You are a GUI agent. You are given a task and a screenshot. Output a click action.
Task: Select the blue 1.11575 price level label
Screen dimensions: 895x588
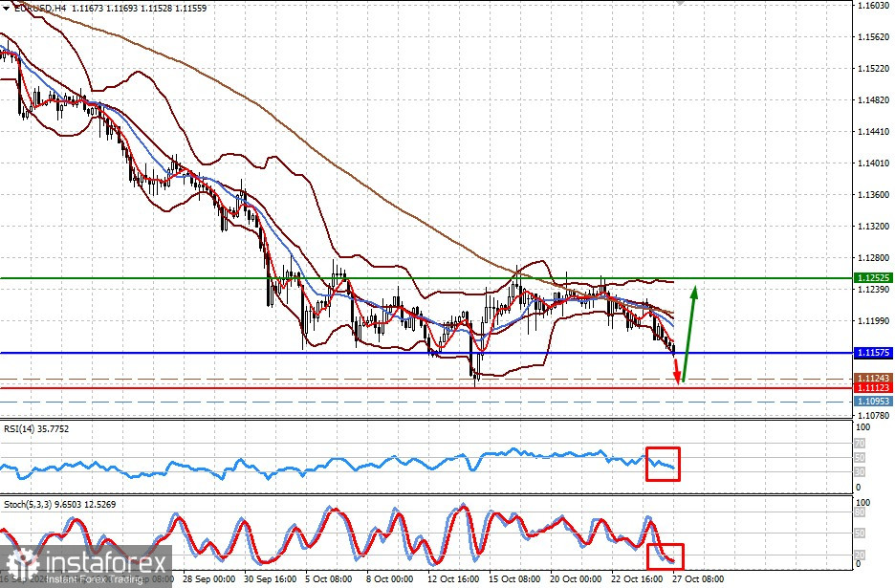[x=873, y=353]
